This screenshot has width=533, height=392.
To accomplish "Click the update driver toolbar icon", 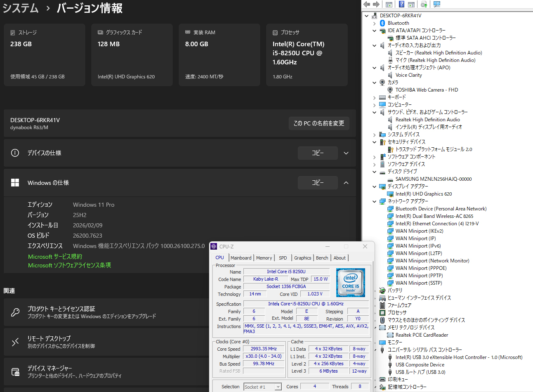I will coord(424,4).
